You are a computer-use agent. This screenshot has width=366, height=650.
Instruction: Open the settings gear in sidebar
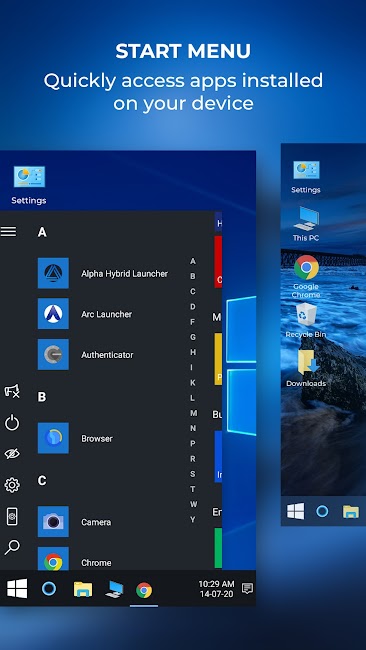12,485
